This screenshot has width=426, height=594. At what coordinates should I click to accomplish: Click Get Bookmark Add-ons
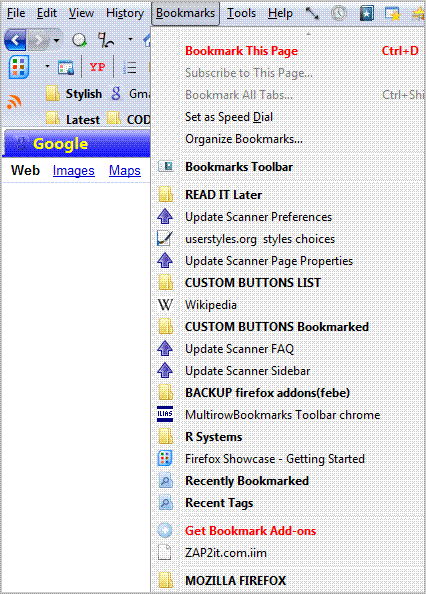(250, 531)
